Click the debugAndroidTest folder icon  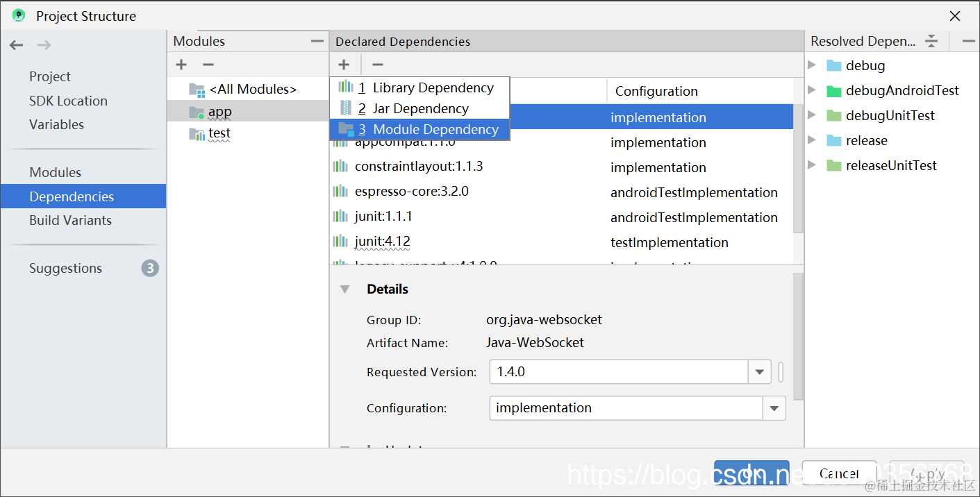(x=834, y=91)
